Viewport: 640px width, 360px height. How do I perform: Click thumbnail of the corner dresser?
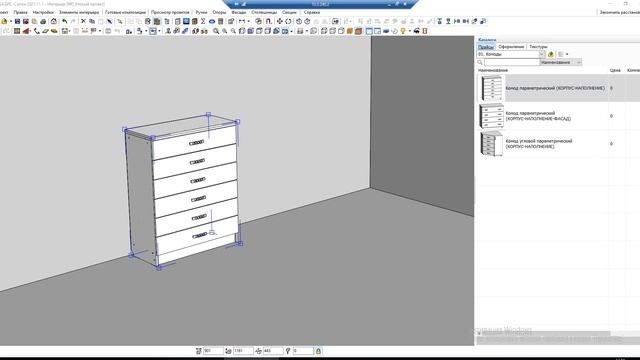(x=491, y=144)
